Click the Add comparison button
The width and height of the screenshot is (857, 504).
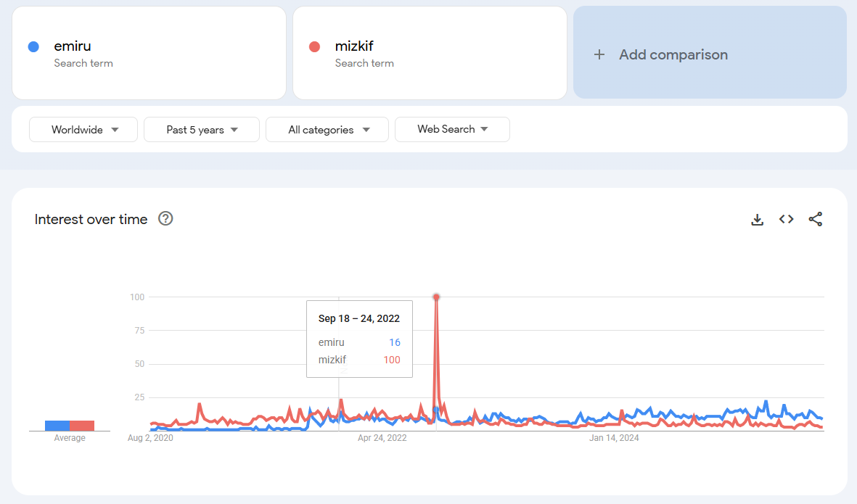(710, 52)
